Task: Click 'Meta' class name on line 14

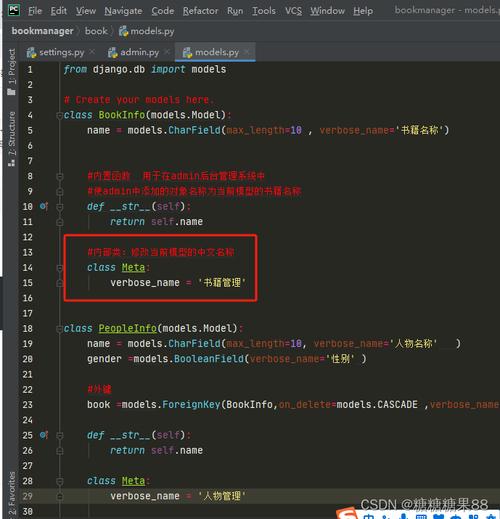Action: 133,267
